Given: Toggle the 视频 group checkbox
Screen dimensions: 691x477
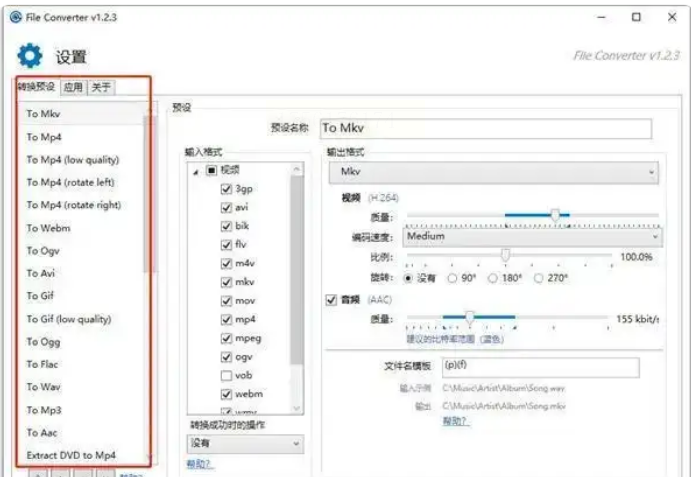Looking at the screenshot, I should (x=212, y=170).
